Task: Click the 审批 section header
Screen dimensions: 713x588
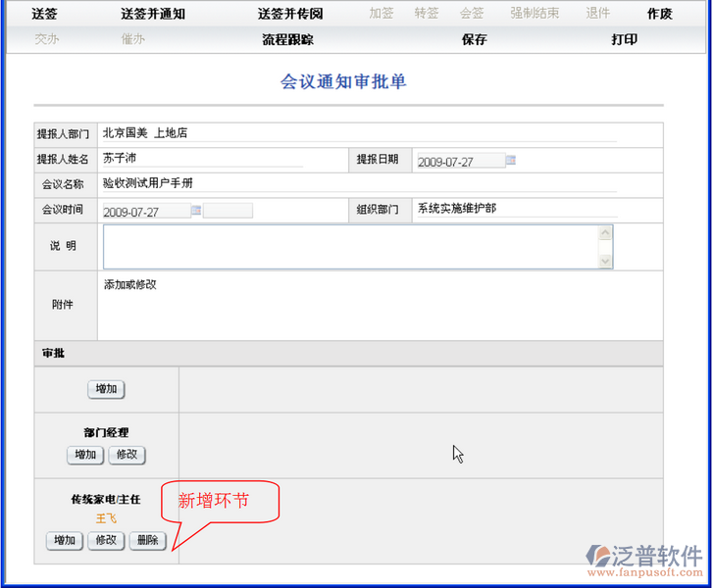Action: 348,354
